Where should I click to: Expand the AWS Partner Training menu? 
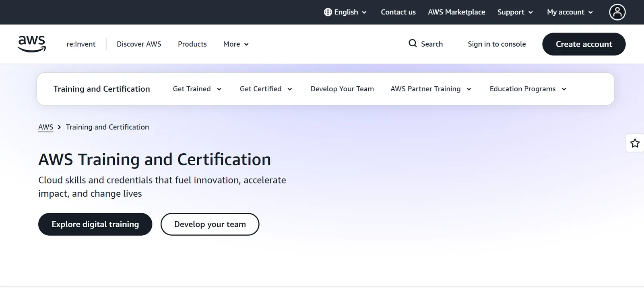point(431,89)
